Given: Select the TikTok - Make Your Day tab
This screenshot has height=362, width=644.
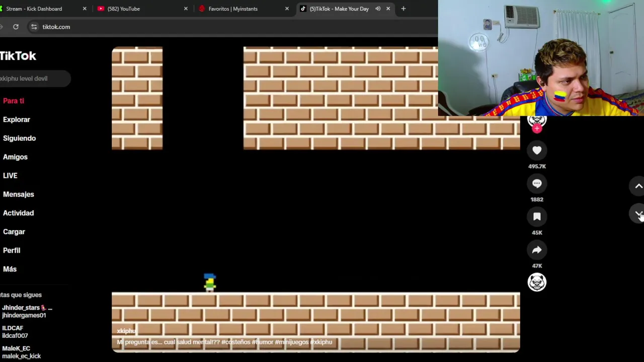Looking at the screenshot, I should (345, 9).
